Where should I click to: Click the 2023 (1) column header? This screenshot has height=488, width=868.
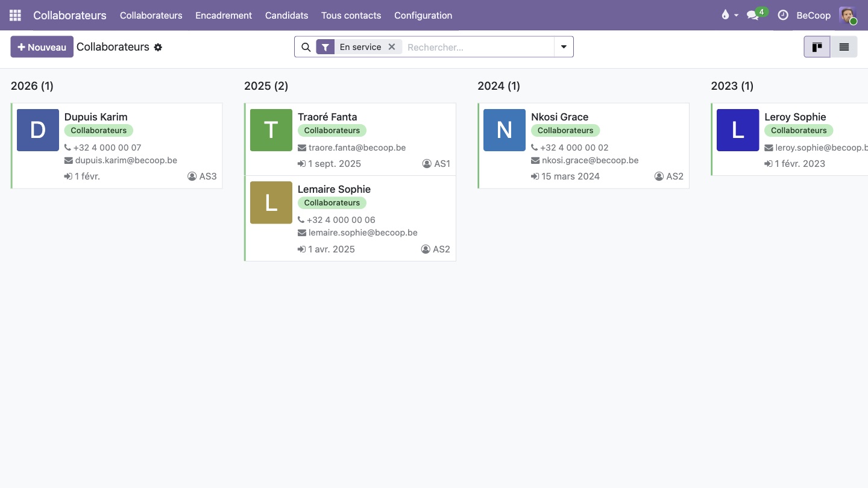[732, 86]
